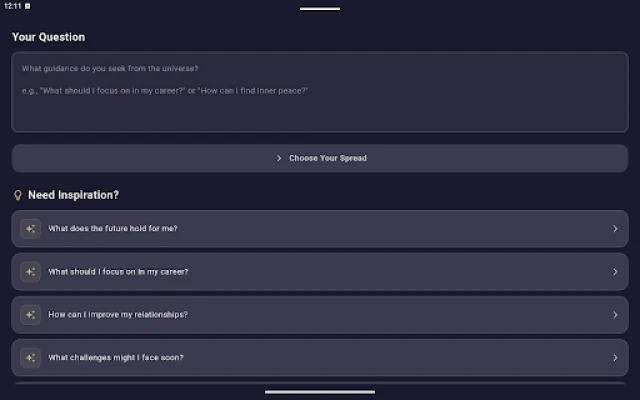This screenshot has width=640, height=400.
Task: Click the clock in the status bar
Action: point(12,5)
